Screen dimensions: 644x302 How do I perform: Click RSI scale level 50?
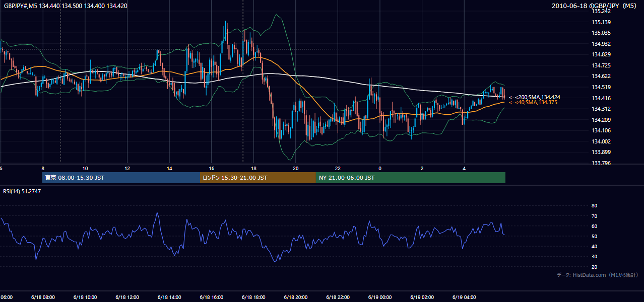coord(594,236)
